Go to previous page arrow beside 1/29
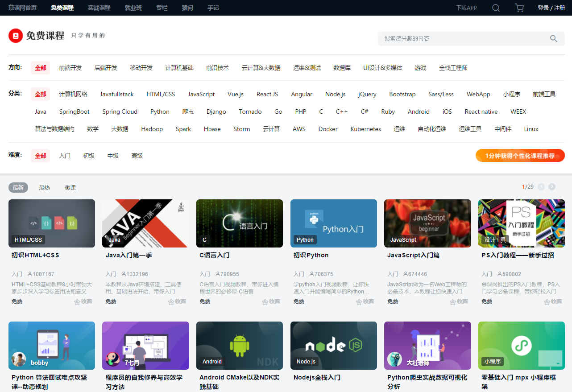The height and width of the screenshot is (392, 572). pos(541,187)
